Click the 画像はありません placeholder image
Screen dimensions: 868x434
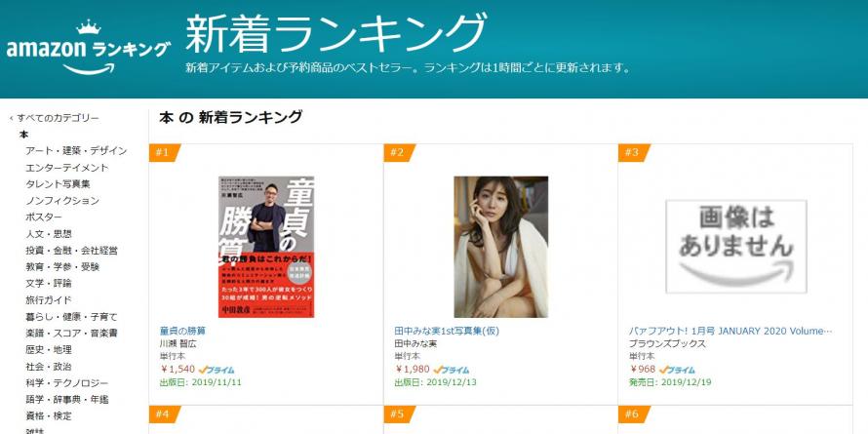click(x=735, y=247)
